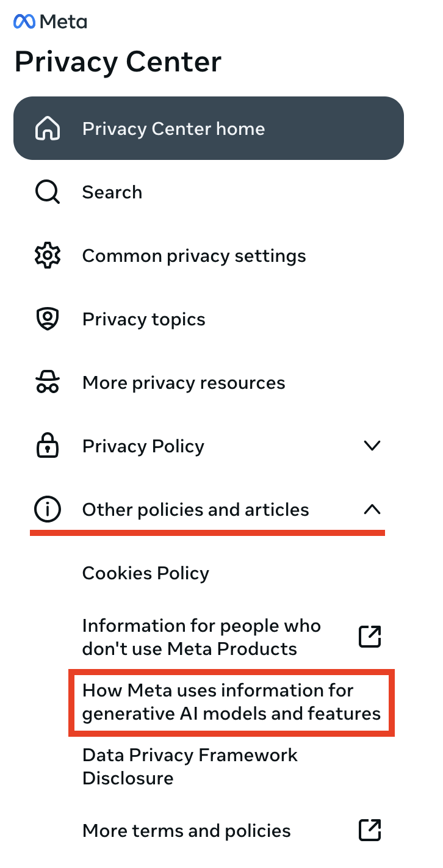Open the external icon beside Information for non-users
The width and height of the screenshot is (443, 868).
coord(369,636)
